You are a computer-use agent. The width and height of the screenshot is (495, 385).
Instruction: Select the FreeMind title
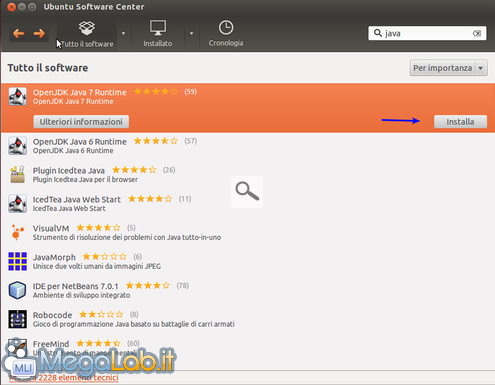click(51, 344)
